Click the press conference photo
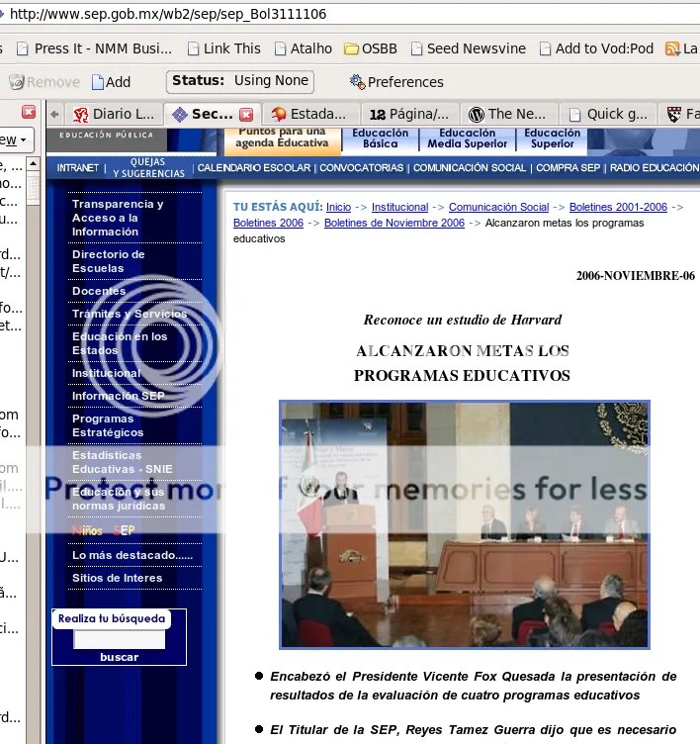700x744 pixels. click(x=465, y=524)
